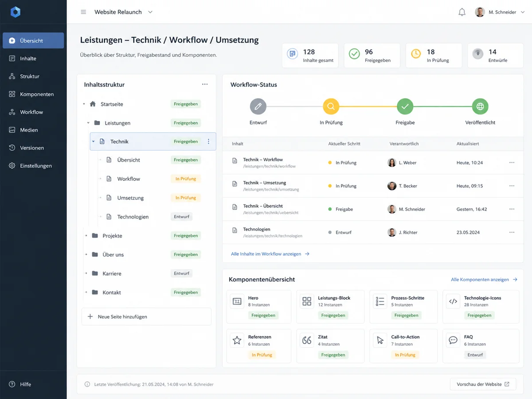
Task: Click the Entwurf pencil step icon
Action: click(x=258, y=106)
